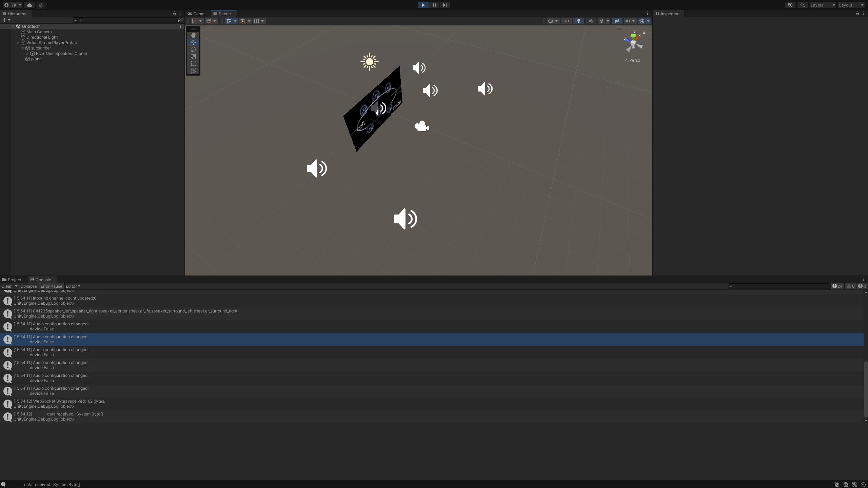The height and width of the screenshot is (488, 868).
Task: Select the Hand view tool
Action: pyautogui.click(x=193, y=35)
